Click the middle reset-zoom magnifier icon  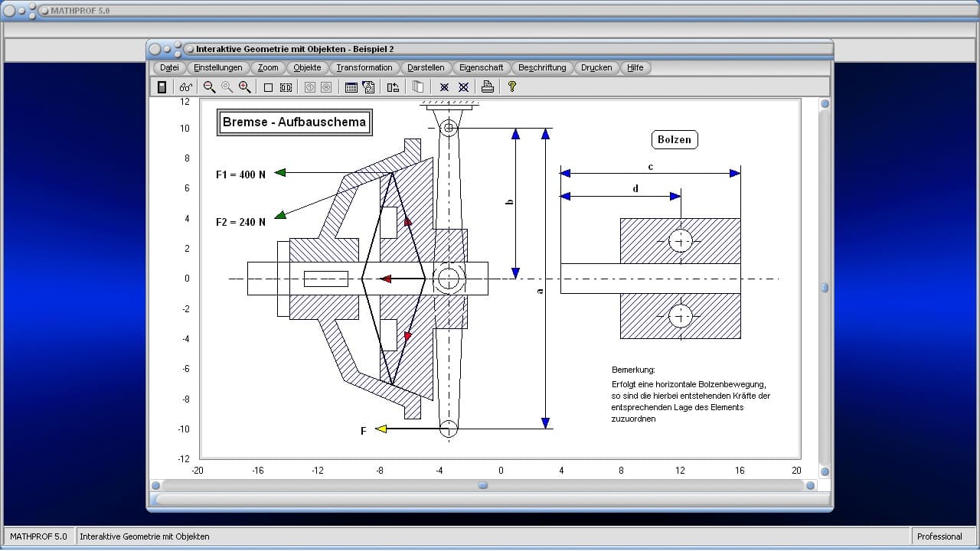tap(227, 87)
